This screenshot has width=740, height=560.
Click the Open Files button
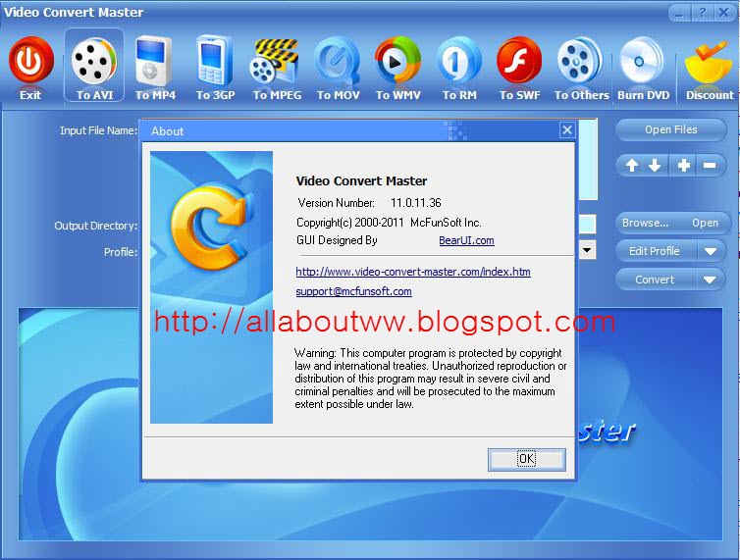[x=670, y=129]
